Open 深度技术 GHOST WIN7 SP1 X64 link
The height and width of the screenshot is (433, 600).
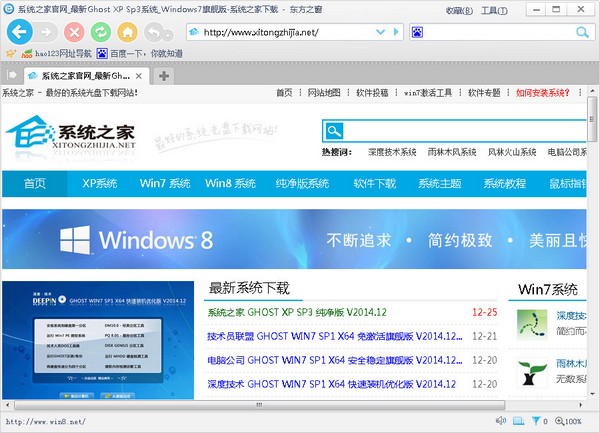coord(331,384)
